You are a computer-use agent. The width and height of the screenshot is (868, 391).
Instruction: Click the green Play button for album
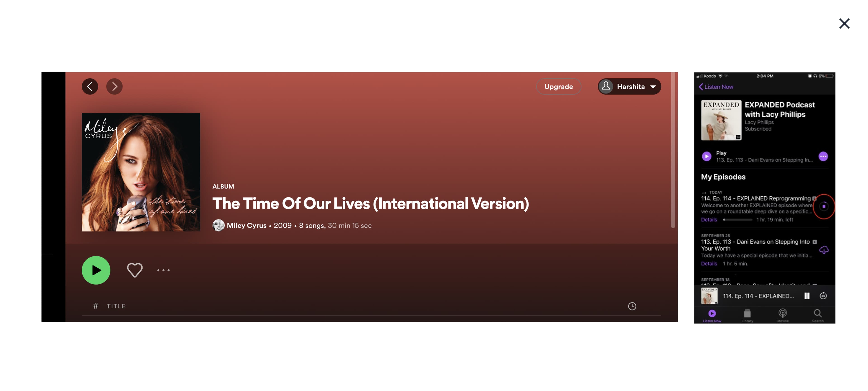coord(96,270)
